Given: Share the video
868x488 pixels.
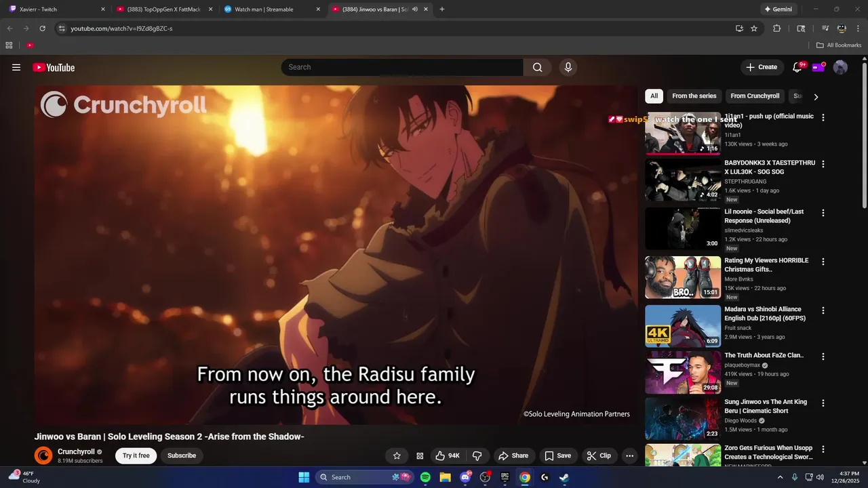Looking at the screenshot, I should coord(513,455).
